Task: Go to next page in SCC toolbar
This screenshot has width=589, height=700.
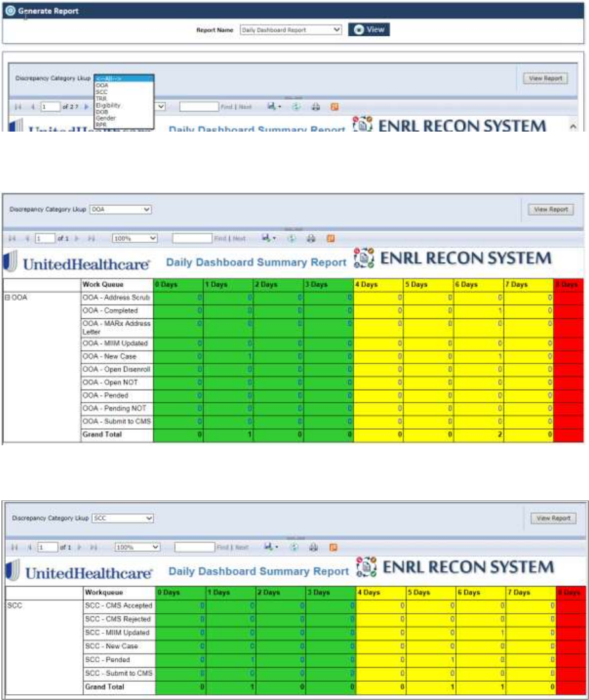Action: pos(79,547)
